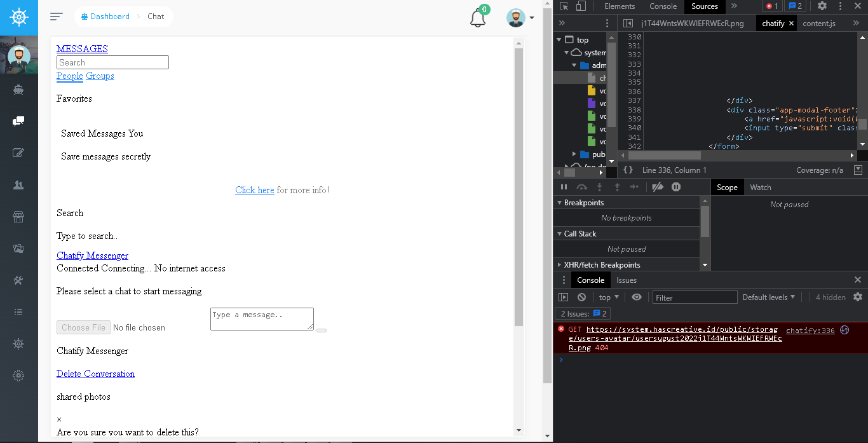Switch to the Watch tab in debugger

click(x=760, y=186)
